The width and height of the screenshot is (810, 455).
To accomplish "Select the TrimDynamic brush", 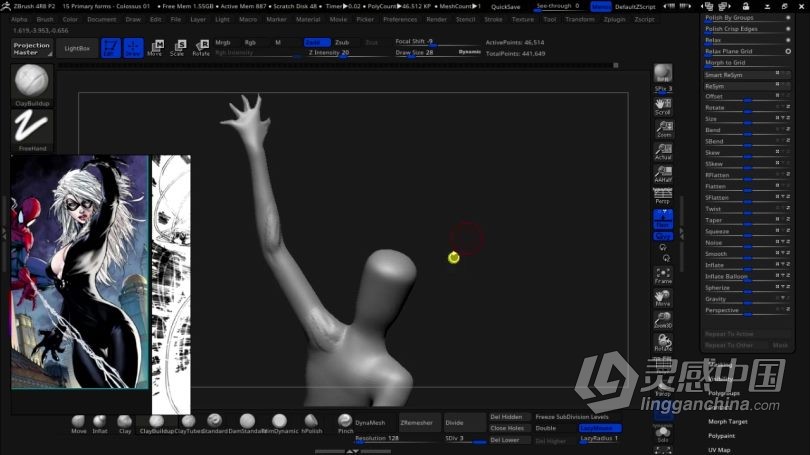I will tap(279, 424).
